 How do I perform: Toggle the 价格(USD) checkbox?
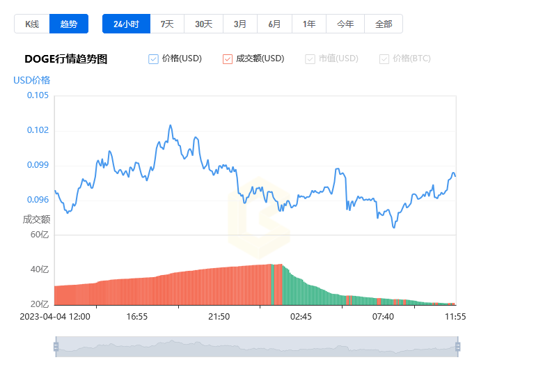(x=154, y=59)
